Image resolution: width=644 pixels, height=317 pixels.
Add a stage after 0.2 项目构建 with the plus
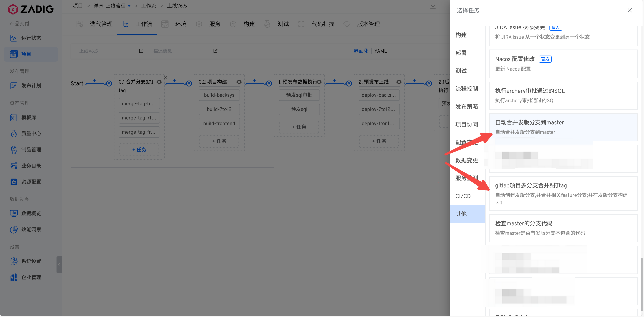254,81
